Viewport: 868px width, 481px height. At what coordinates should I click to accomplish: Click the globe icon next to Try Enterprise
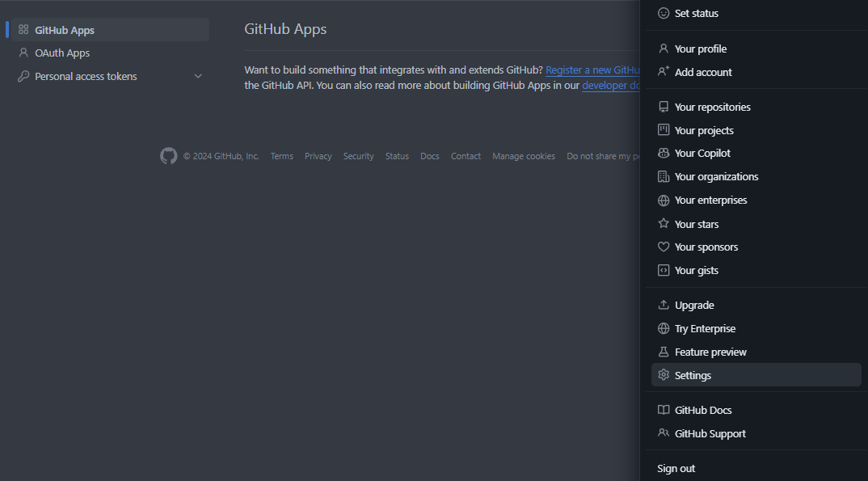(x=664, y=328)
